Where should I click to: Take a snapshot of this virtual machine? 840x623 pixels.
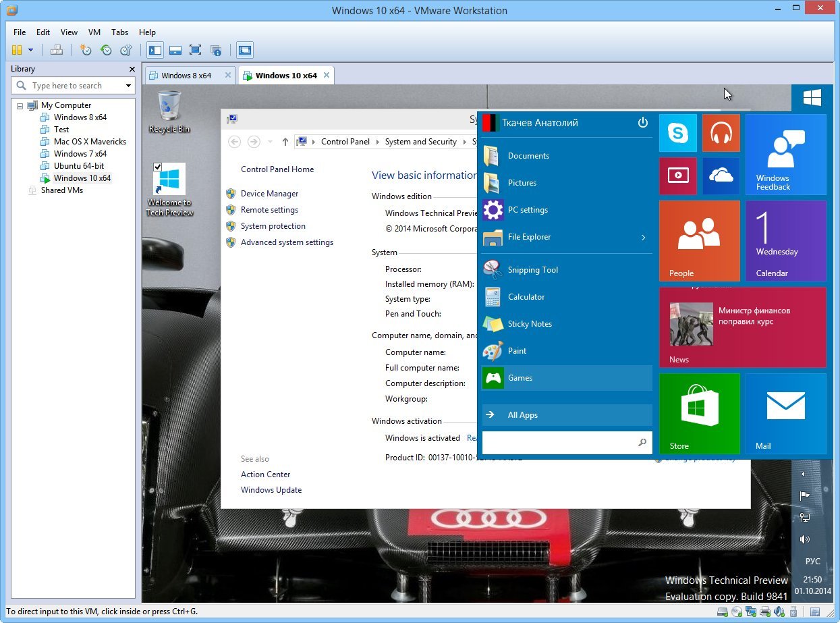click(86, 50)
